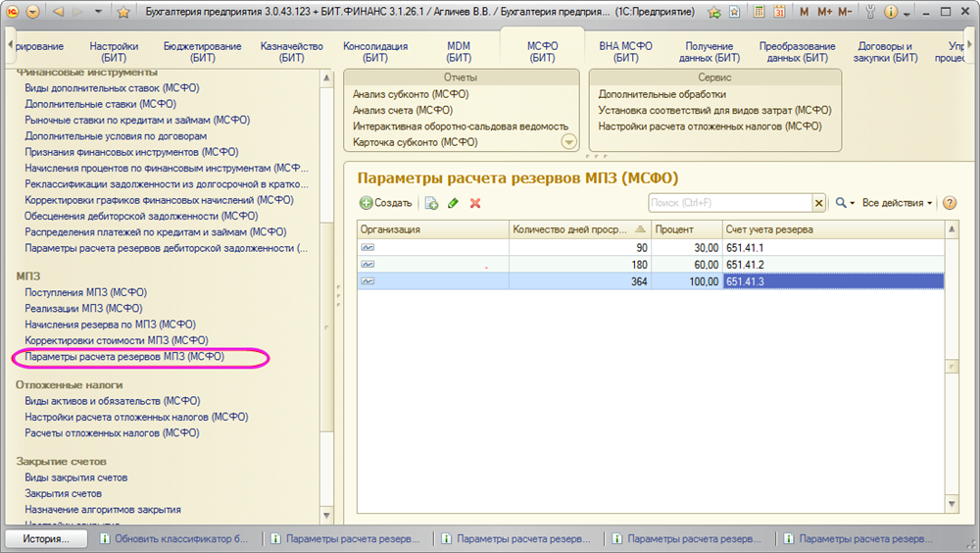This screenshot has height=553, width=980.
Task: Open the calendar icon in title bar
Action: point(779,13)
